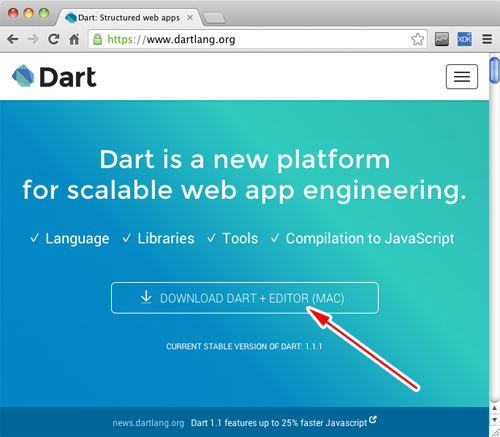Click the scrollbar up arrow
Image resolution: width=500 pixels, height=437 pixels.
[x=495, y=408]
